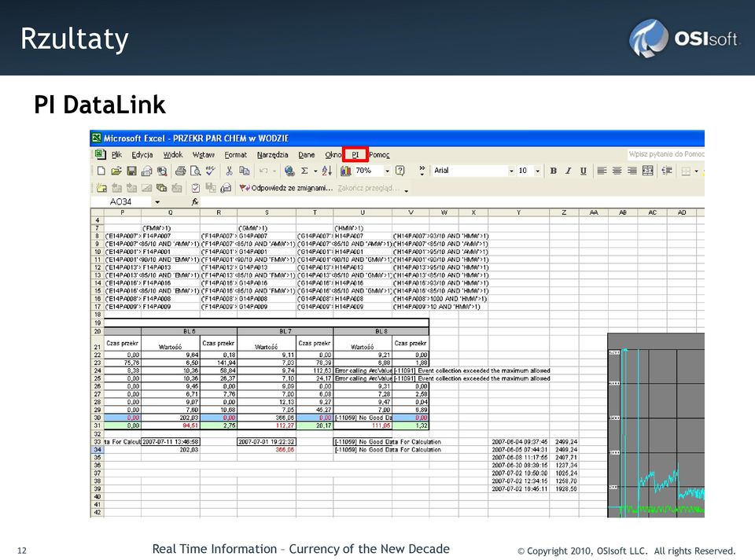Viewport: 755px width, 560px height.
Task: Expand the Standard toolbar options chevron
Action: tap(422, 171)
